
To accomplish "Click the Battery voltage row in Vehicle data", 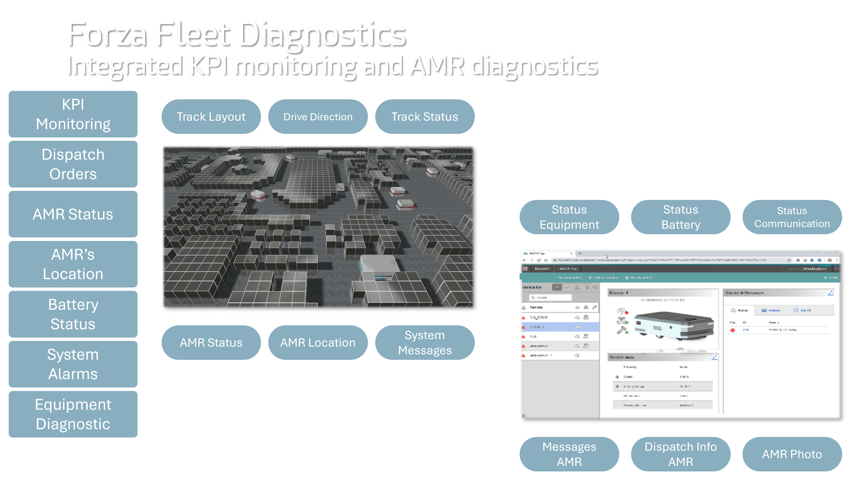I will (663, 386).
